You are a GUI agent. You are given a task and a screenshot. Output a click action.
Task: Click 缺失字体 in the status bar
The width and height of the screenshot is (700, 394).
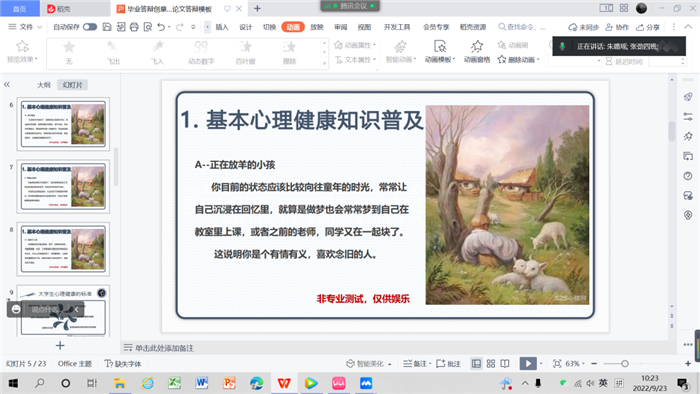(x=123, y=364)
